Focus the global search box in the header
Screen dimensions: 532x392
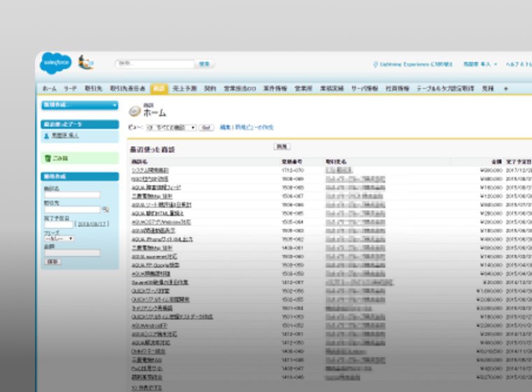point(155,64)
